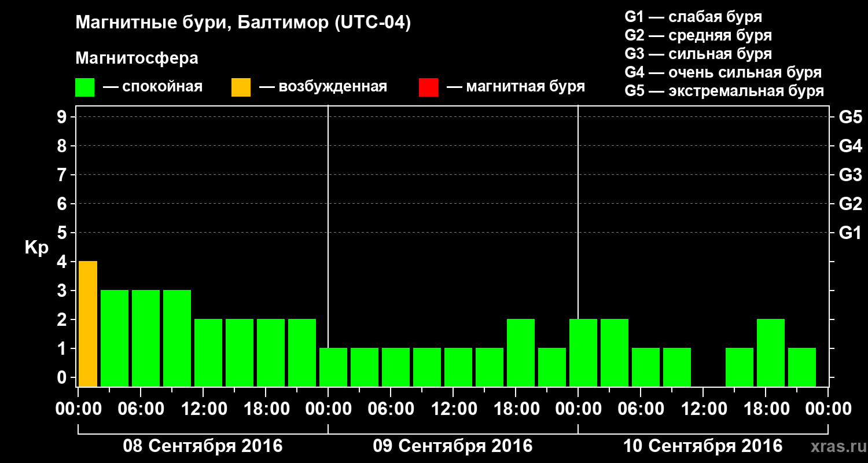
Task: Click the 'Kp' axis label
Action: (36, 247)
